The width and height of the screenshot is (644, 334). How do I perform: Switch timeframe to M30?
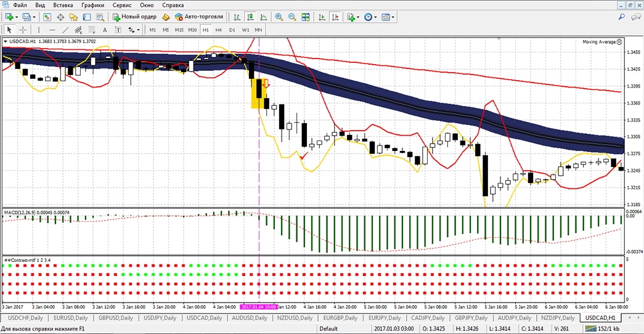(192, 30)
